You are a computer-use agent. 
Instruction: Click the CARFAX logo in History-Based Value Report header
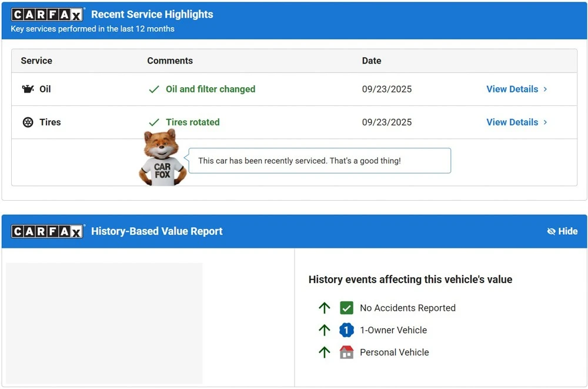tap(47, 231)
